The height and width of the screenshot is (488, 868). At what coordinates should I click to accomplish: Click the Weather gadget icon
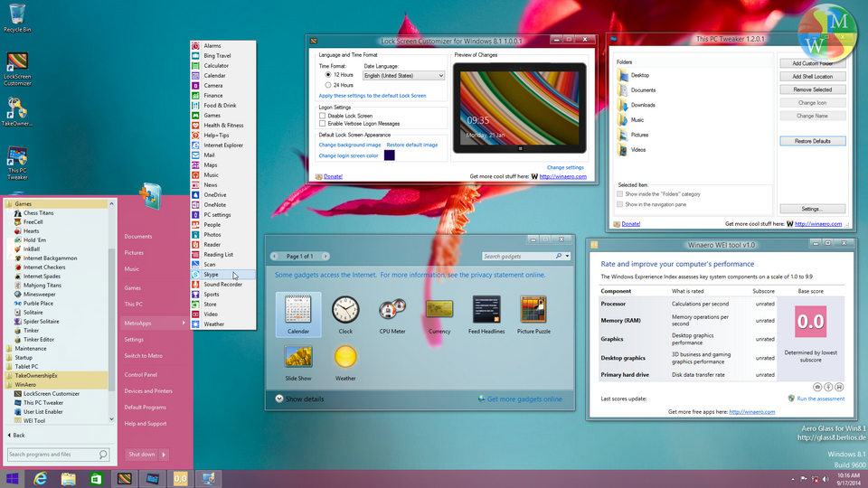[344, 358]
